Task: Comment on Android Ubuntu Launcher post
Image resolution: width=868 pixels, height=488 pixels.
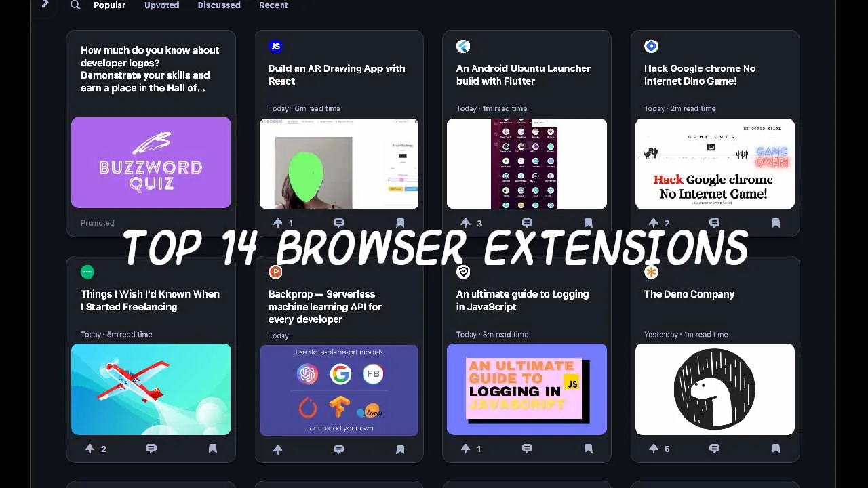Action: coord(527,223)
